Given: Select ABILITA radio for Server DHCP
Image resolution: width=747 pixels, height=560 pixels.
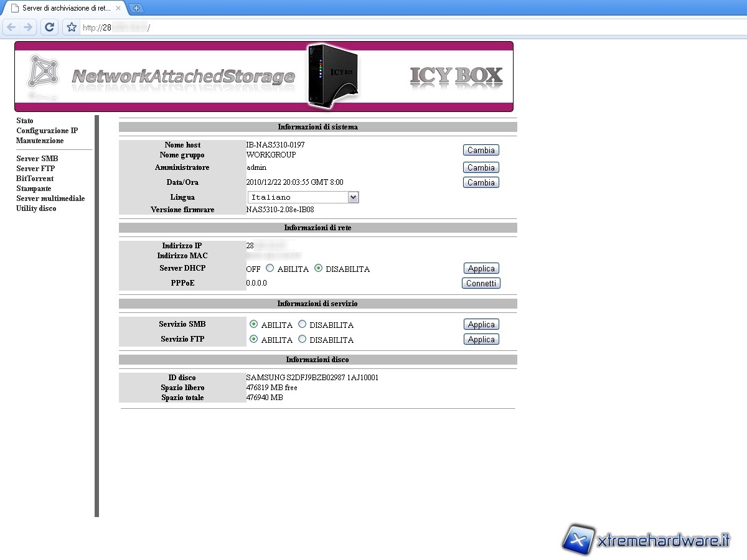Looking at the screenshot, I should point(270,268).
